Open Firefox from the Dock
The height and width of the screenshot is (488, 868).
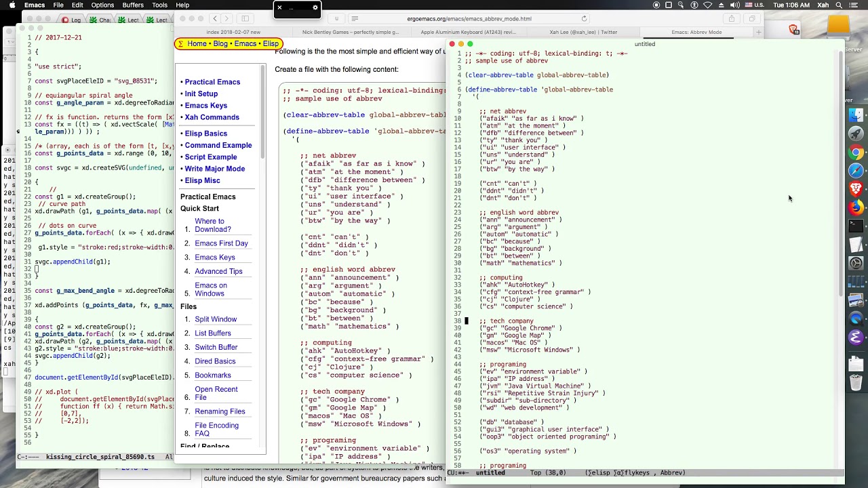click(x=856, y=207)
